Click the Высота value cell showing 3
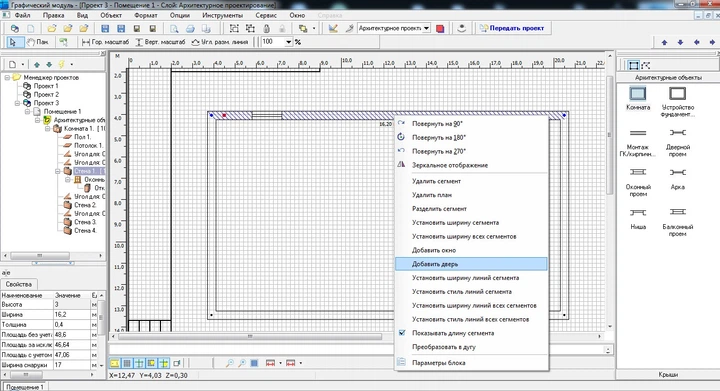Screen dimensions: 720x391 [x=72, y=305]
